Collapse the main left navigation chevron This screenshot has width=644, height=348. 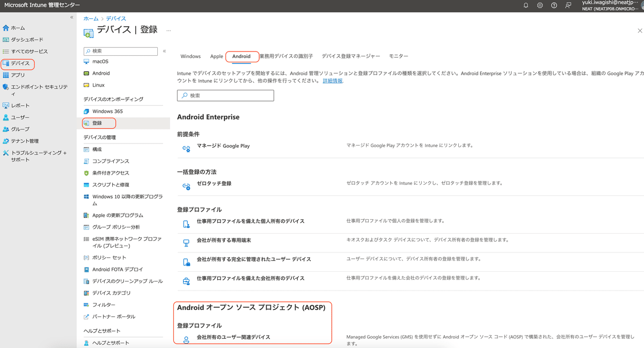coord(72,18)
